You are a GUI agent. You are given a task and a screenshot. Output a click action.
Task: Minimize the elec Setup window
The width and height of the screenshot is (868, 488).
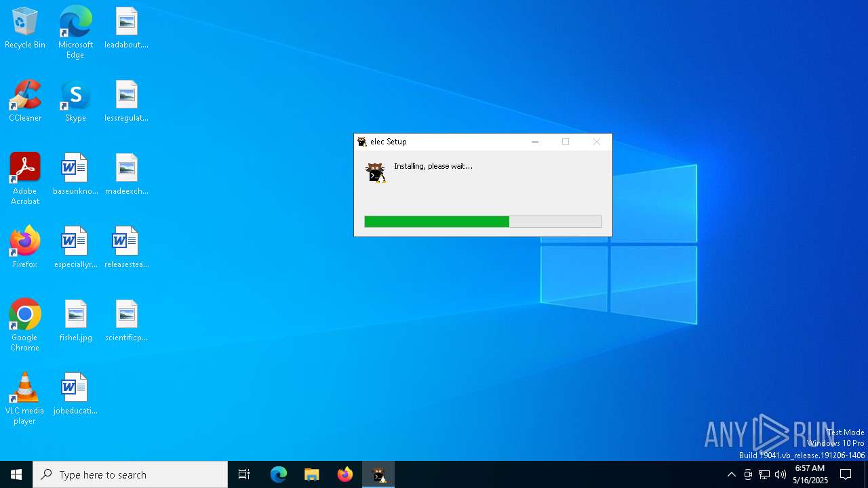point(535,142)
